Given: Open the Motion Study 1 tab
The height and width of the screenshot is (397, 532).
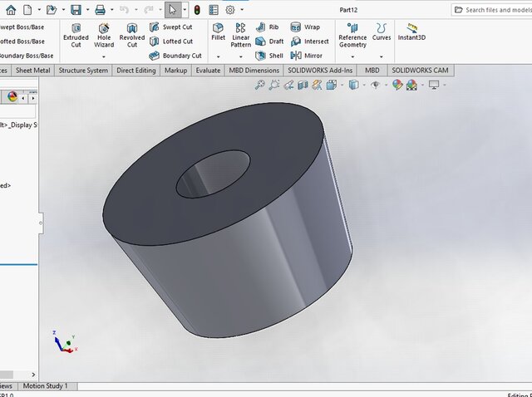Looking at the screenshot, I should (46, 386).
